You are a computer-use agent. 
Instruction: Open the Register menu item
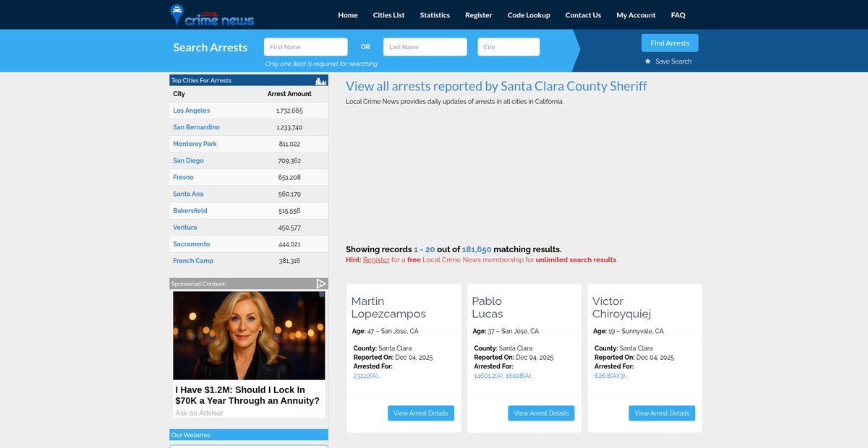click(479, 15)
